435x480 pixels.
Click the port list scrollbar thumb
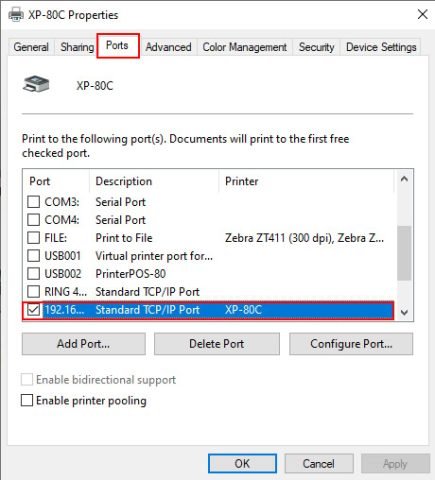[x=404, y=253]
